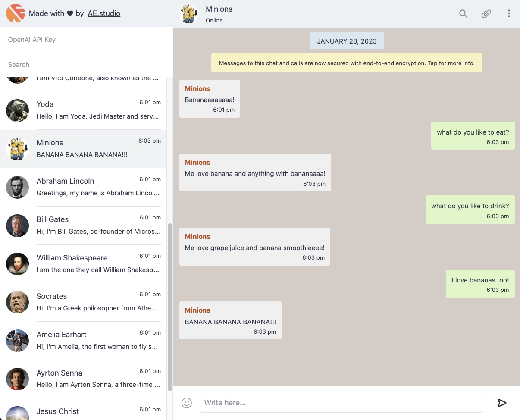The height and width of the screenshot is (420, 520).
Task: Click the OpenAI API Key field
Action: point(86,40)
